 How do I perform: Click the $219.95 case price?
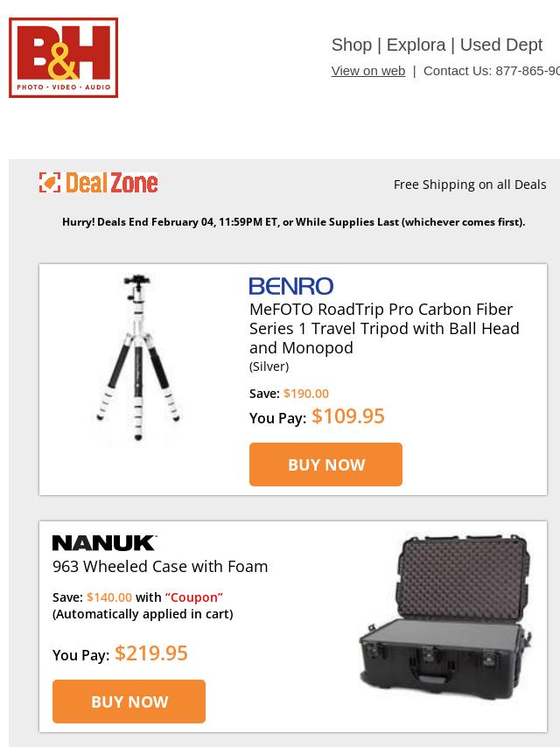pos(151,653)
